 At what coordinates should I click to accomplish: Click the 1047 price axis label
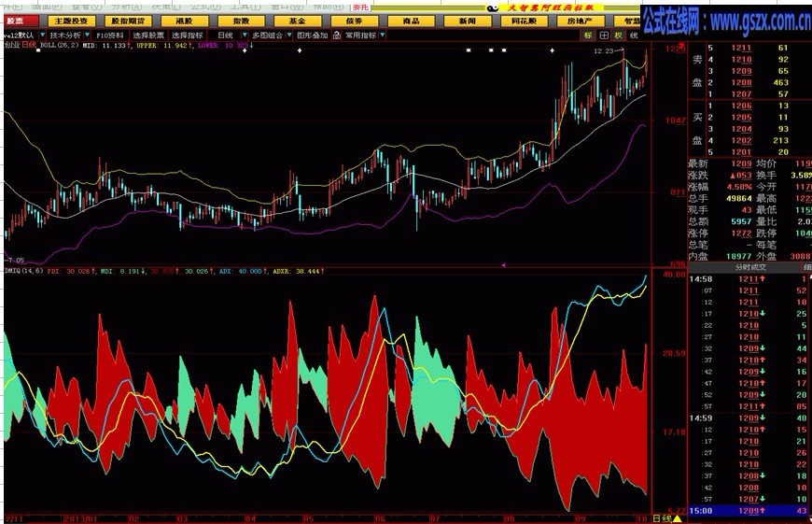tap(676, 120)
